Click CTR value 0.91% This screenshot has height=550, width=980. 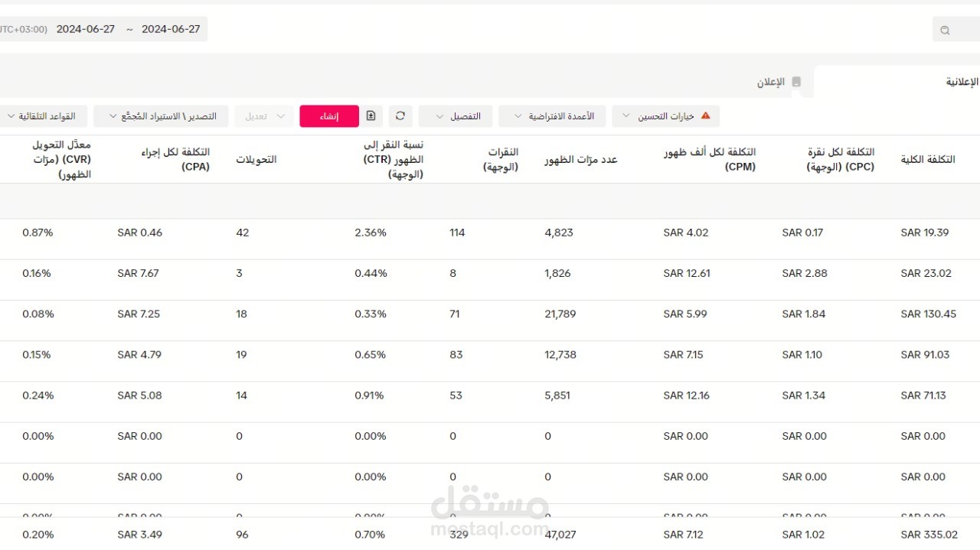coord(369,395)
